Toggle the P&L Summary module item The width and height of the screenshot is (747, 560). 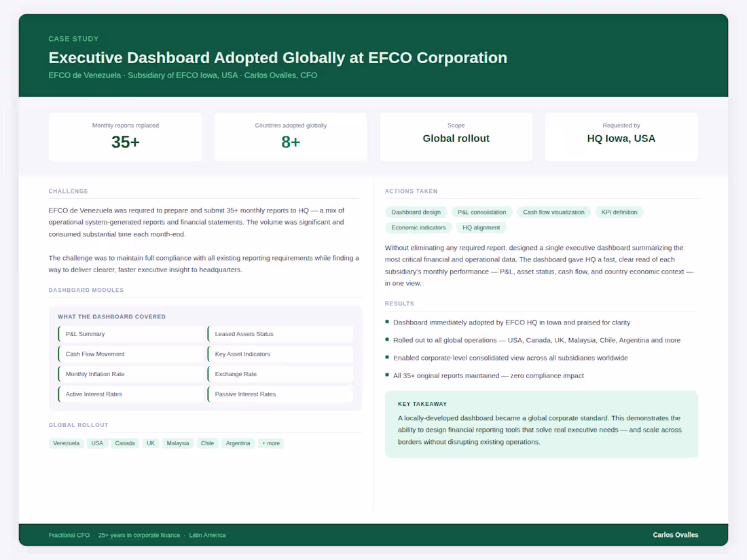(x=131, y=334)
